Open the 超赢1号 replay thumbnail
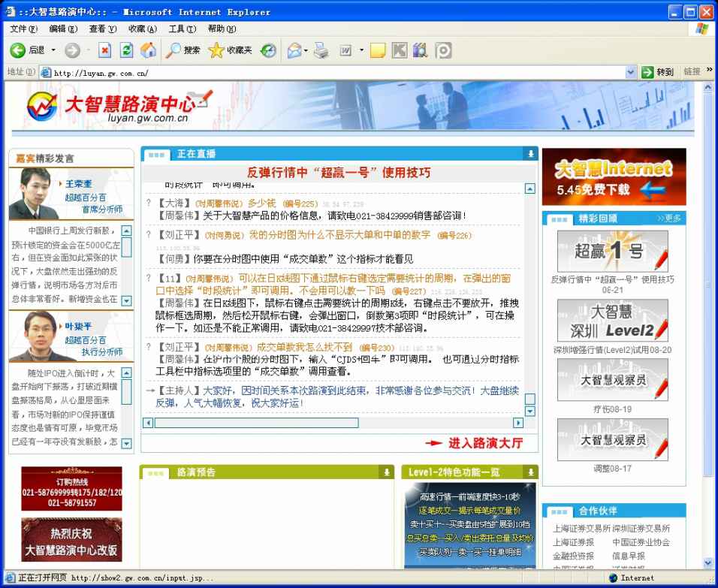The image size is (718, 588). click(x=613, y=251)
